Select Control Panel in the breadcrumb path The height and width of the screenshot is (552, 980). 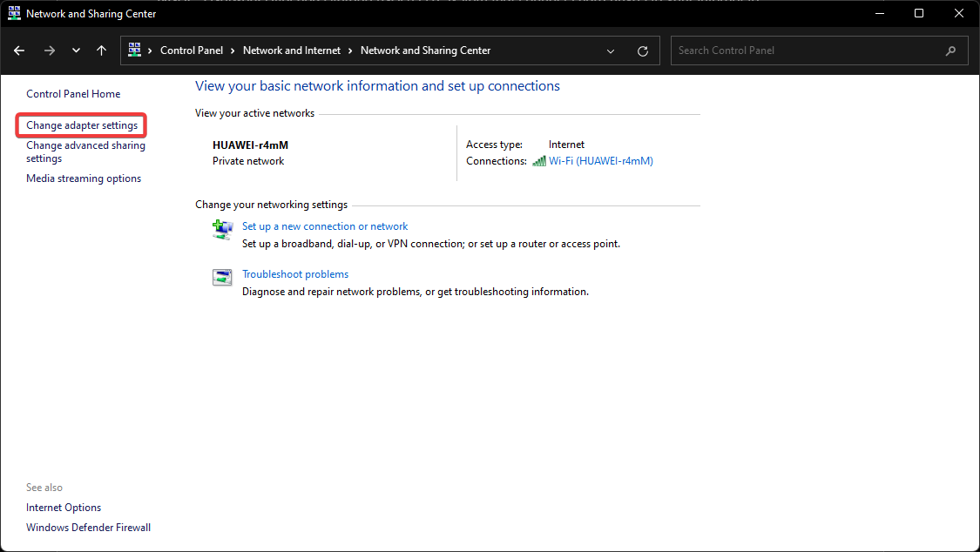(x=193, y=50)
